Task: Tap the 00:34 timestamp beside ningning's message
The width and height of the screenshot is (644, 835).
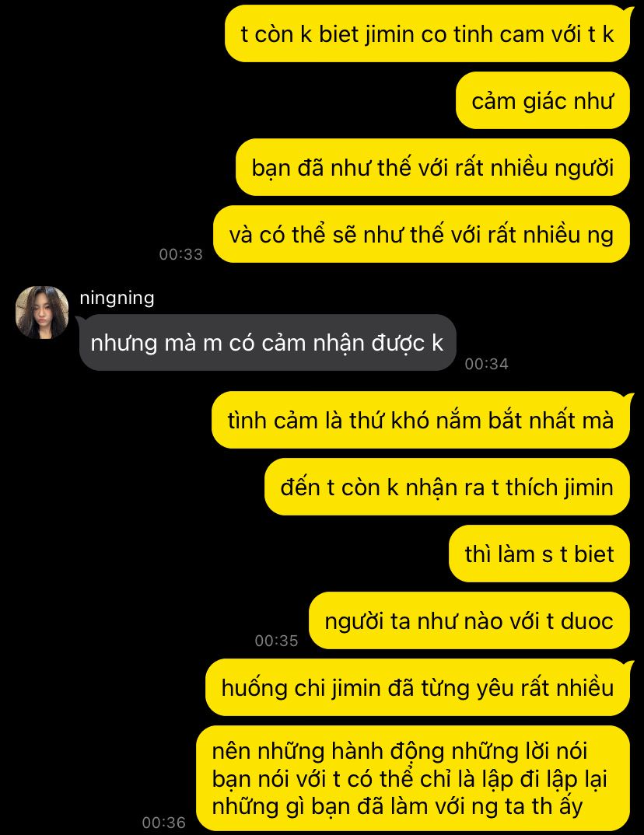Action: tap(487, 364)
